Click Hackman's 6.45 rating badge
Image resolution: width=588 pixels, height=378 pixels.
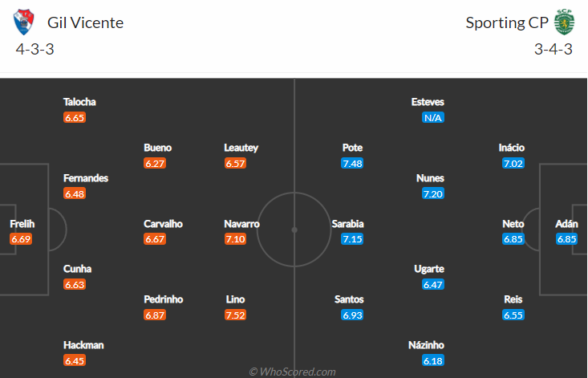click(75, 360)
